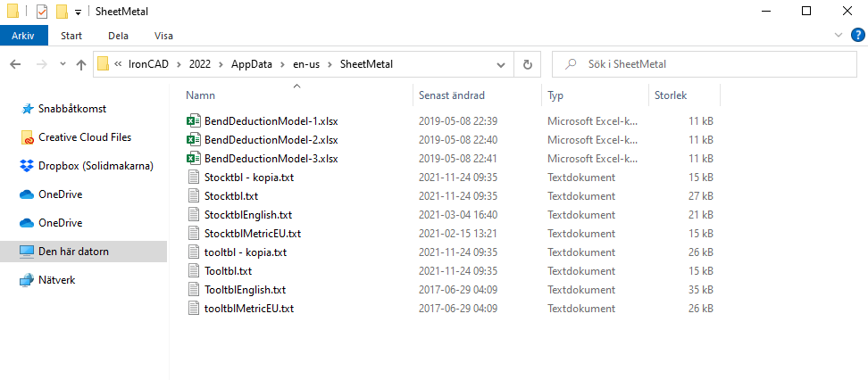Click the Excel icon of BendDeductionModel-3.xlsx
The height and width of the screenshot is (380, 868).
click(193, 159)
